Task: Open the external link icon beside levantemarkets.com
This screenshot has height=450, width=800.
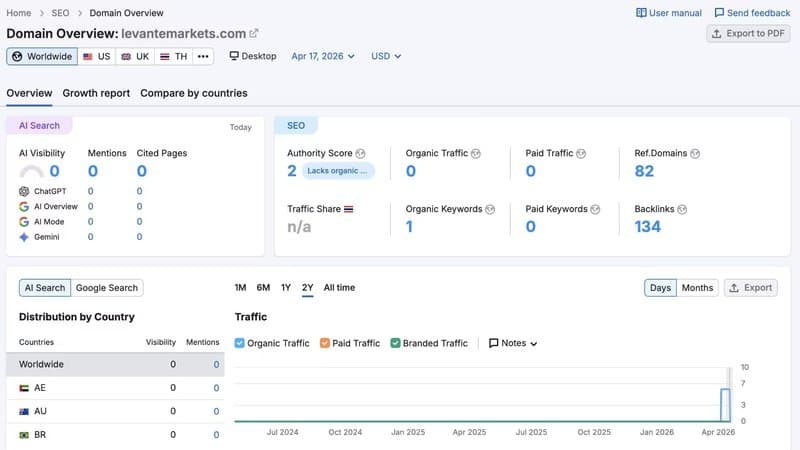Action: point(254,34)
